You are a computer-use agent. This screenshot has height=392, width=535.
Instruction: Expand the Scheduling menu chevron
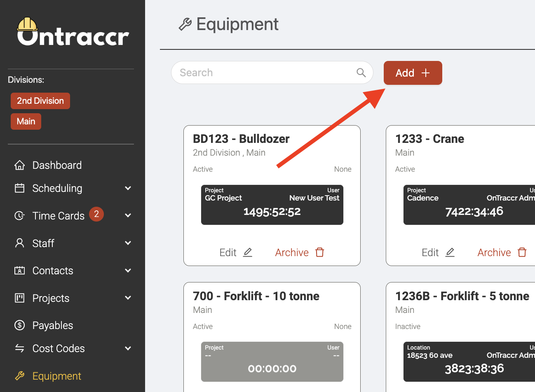128,188
